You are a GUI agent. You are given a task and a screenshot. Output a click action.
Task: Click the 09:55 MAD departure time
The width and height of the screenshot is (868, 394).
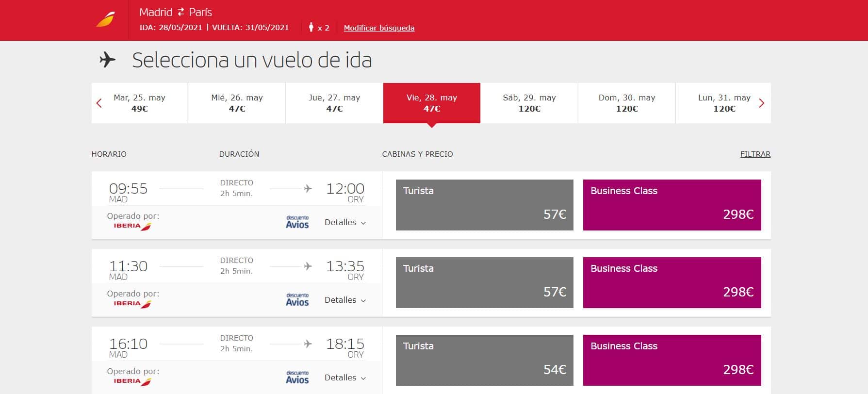[128, 192]
